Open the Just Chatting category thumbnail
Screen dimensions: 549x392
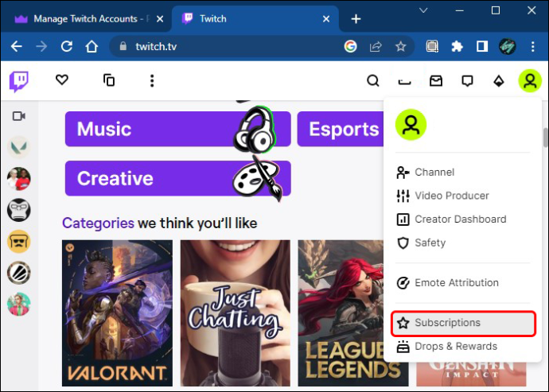point(236,313)
